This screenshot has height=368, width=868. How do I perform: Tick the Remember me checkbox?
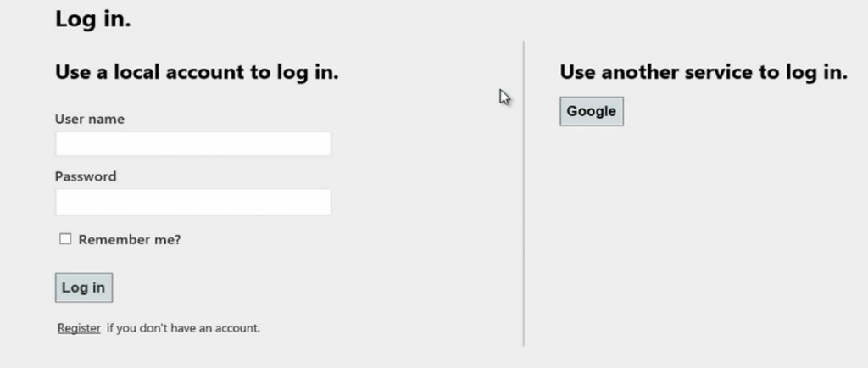(x=65, y=239)
